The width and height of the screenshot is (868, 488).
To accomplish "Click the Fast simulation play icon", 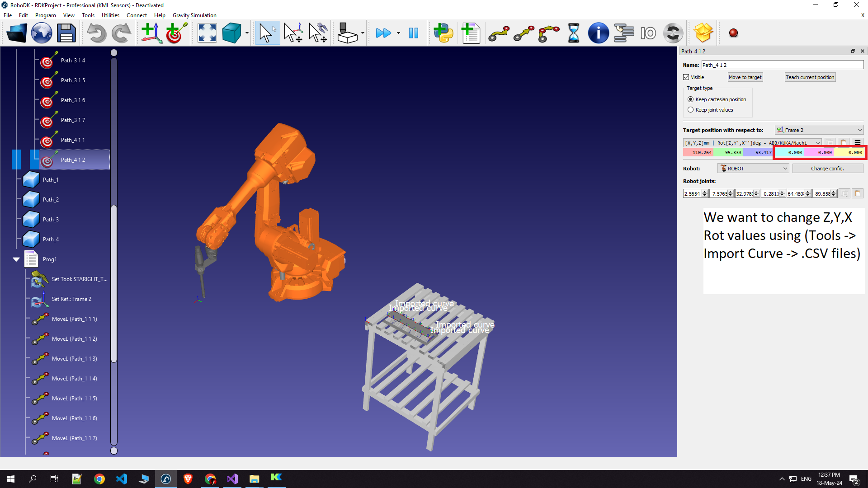I will point(383,33).
